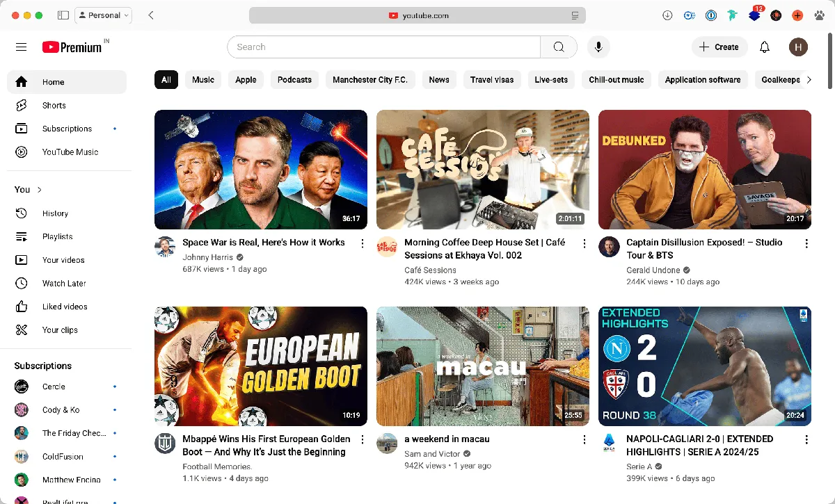Click the Reader icon in the address bar
The image size is (835, 504).
point(575,15)
